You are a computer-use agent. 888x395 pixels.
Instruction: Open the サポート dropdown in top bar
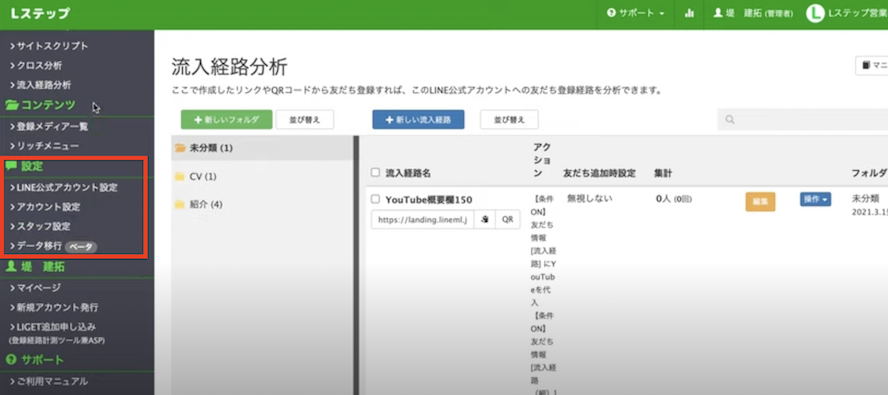635,13
